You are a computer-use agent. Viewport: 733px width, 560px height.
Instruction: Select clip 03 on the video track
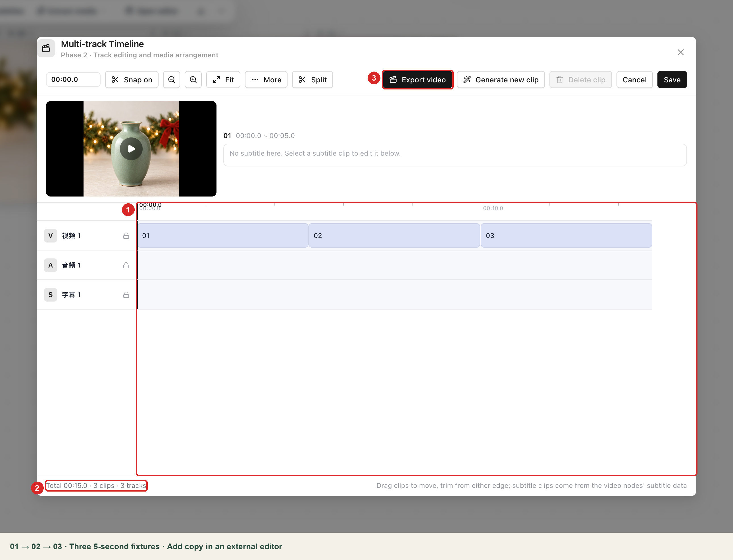[566, 236]
